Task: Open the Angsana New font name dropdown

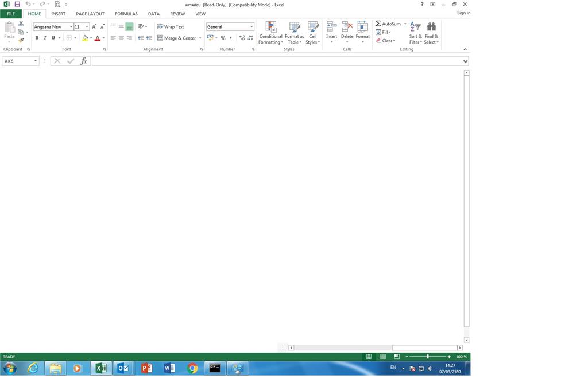Action: [x=71, y=26]
